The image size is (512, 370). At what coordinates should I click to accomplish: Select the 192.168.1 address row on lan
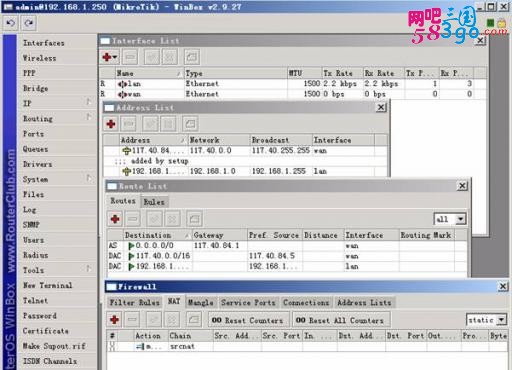[x=245, y=171]
